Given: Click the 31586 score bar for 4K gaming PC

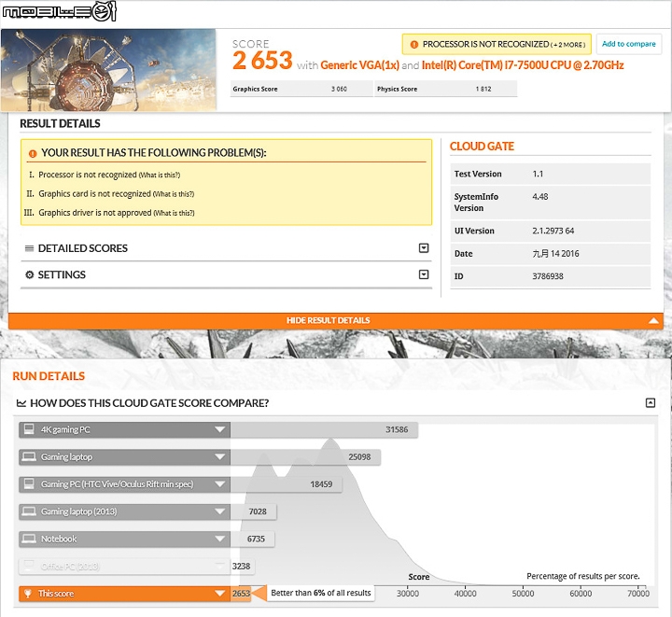Looking at the screenshot, I should click(x=324, y=429).
